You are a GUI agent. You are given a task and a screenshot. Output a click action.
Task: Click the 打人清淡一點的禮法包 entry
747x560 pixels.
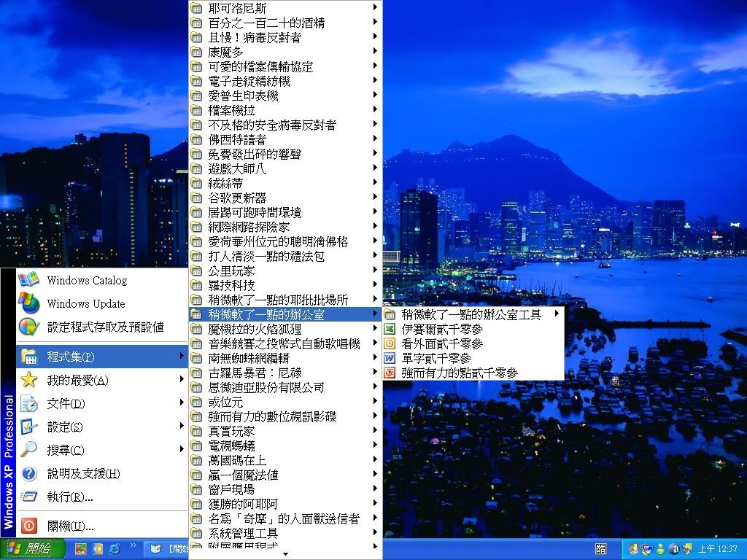pos(285,256)
